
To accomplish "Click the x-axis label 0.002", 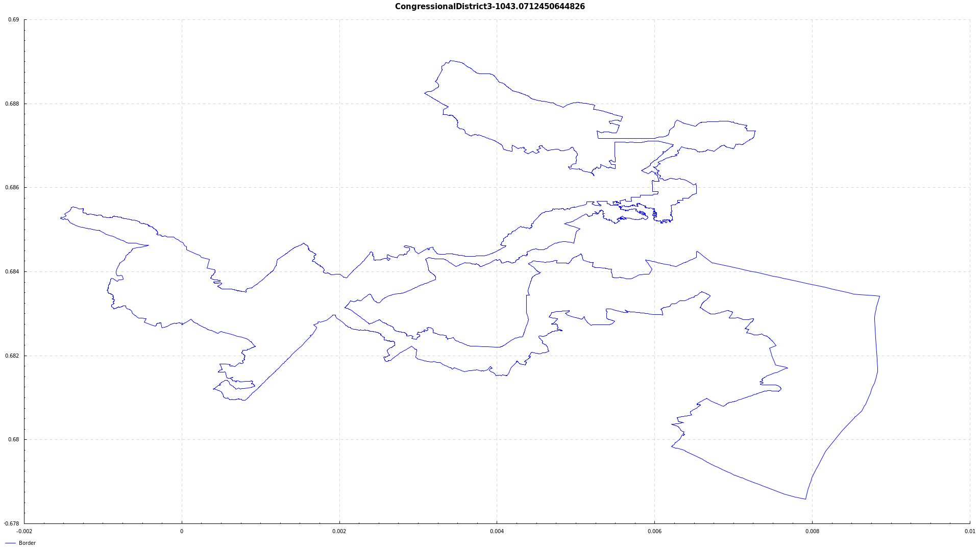I will (x=339, y=531).
